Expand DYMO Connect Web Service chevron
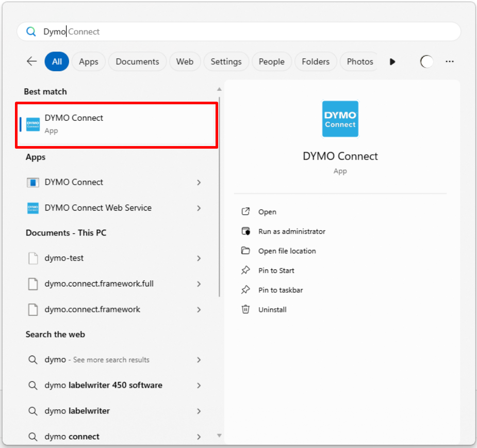The image size is (477, 448). point(199,208)
